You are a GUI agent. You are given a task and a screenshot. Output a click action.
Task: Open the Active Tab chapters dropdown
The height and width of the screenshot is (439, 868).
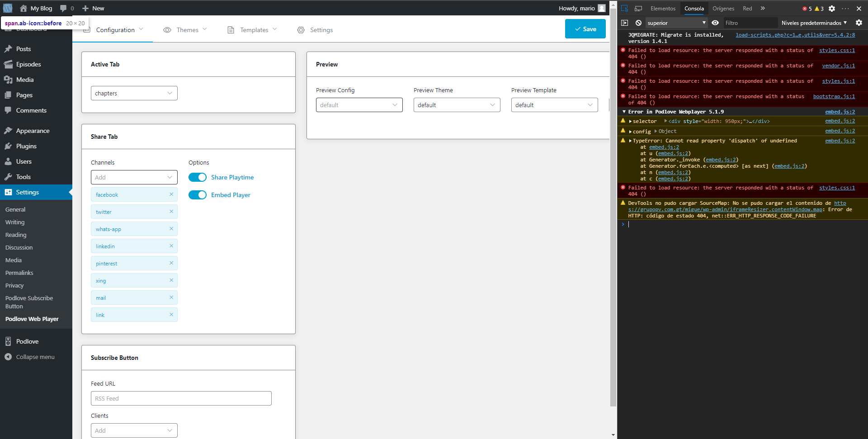pyautogui.click(x=134, y=93)
